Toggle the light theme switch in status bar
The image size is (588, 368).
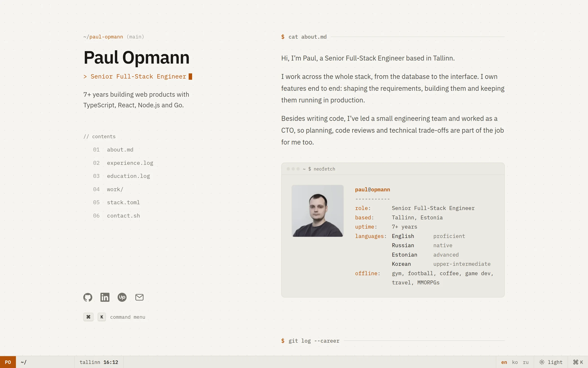click(551, 362)
